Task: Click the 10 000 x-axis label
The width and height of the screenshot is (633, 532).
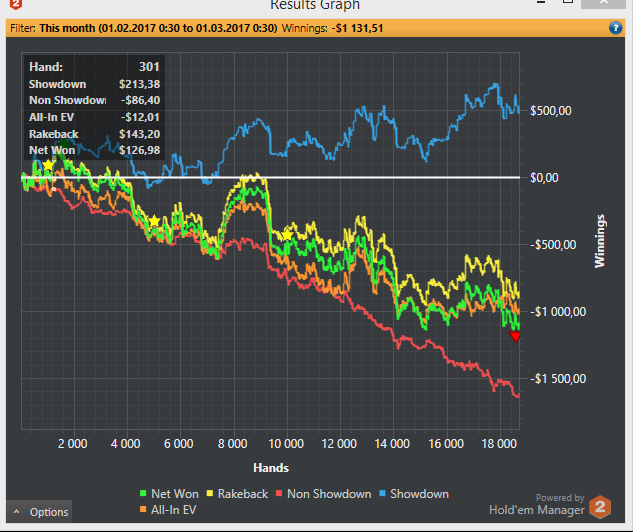Action: click(x=286, y=444)
